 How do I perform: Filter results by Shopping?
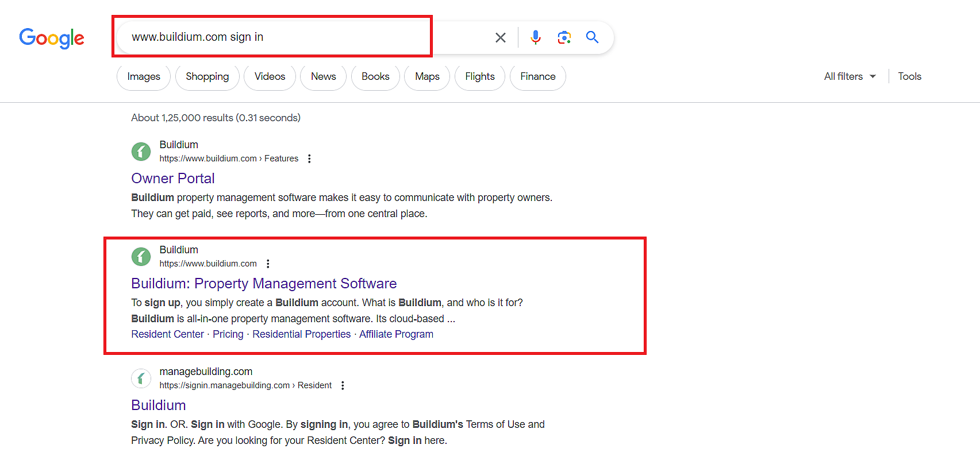coord(207,76)
